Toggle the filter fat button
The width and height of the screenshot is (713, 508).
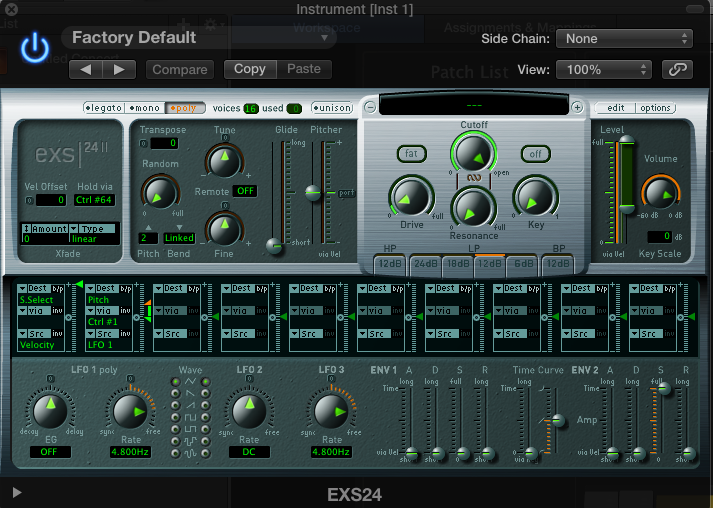(412, 154)
